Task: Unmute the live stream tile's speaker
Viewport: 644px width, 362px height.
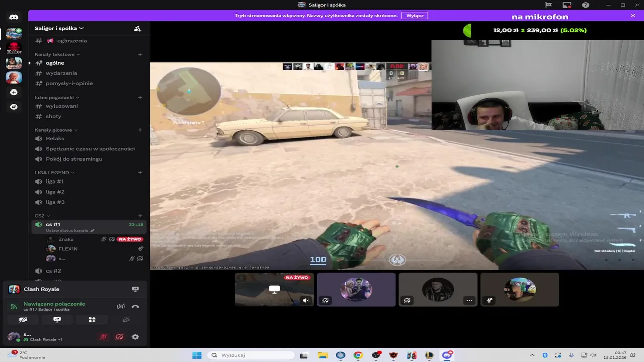Action: click(x=306, y=300)
